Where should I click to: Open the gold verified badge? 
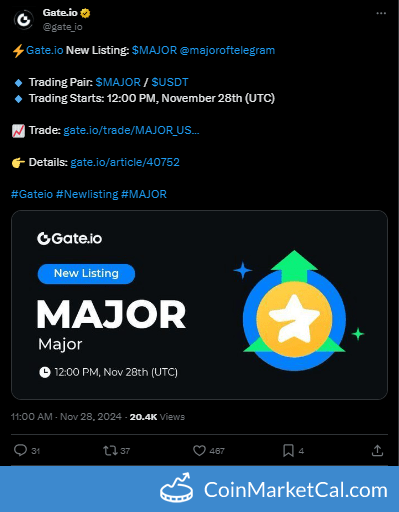(x=85, y=13)
